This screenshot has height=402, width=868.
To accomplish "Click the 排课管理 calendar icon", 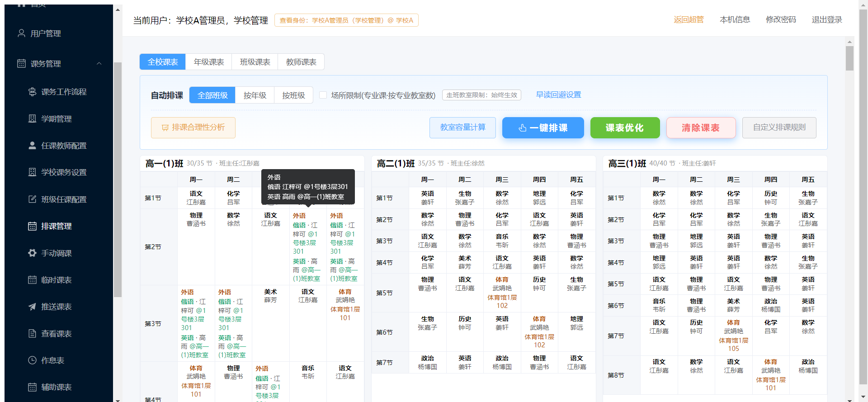I will click(32, 226).
